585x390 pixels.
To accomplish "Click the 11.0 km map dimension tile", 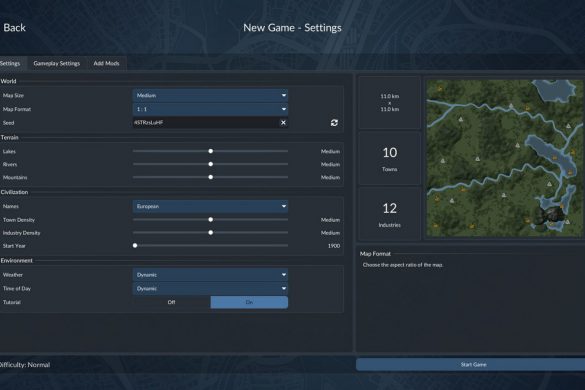I will click(390, 103).
